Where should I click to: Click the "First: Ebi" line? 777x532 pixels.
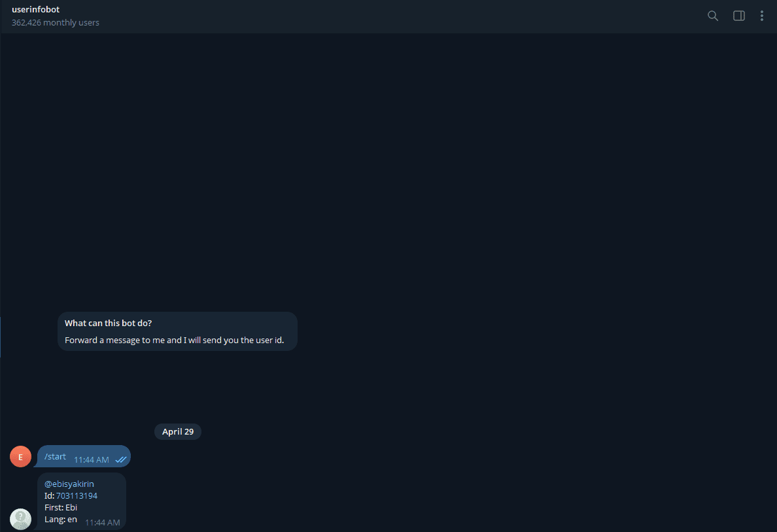point(60,508)
